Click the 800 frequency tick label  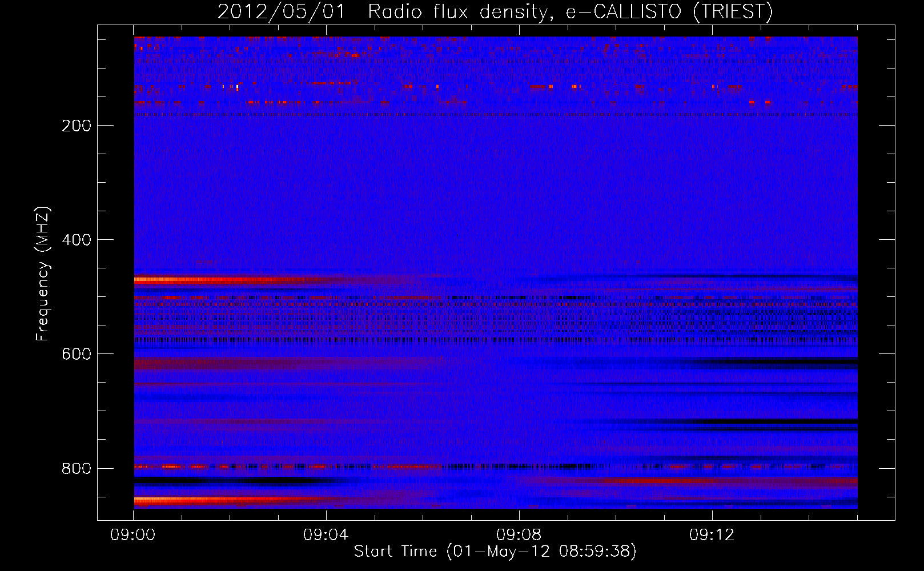click(77, 468)
